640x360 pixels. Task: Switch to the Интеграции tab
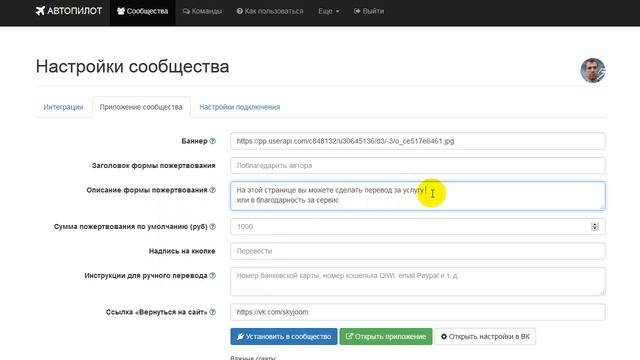click(x=63, y=107)
